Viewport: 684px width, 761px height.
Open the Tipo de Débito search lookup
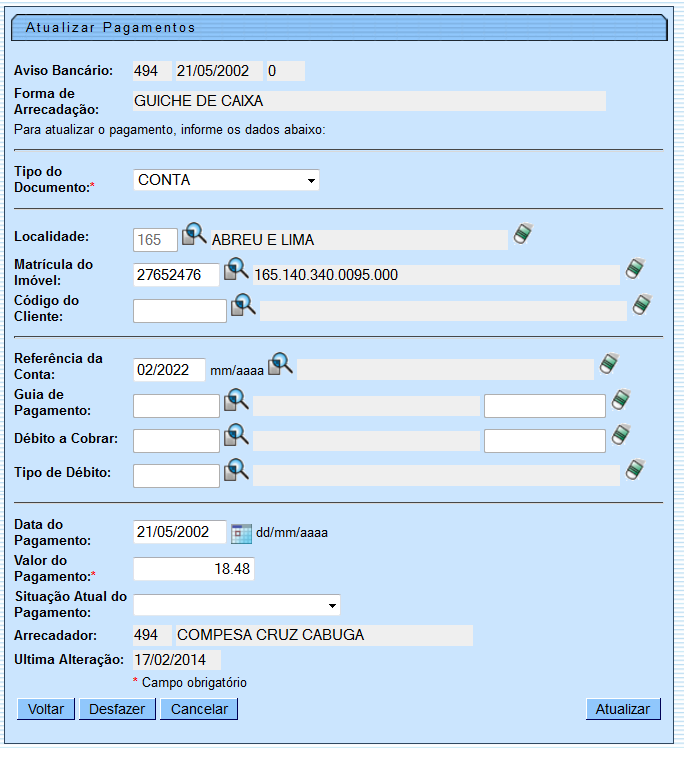point(236,470)
